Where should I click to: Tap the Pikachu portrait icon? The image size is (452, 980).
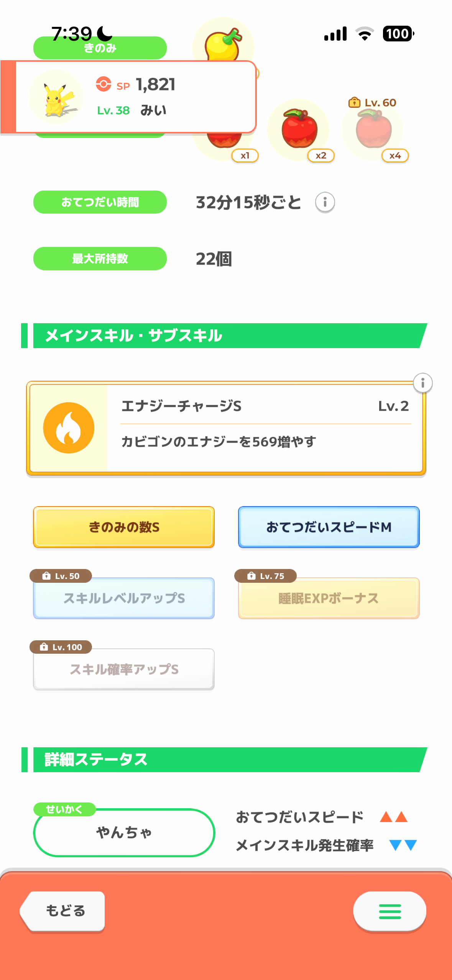click(56, 97)
